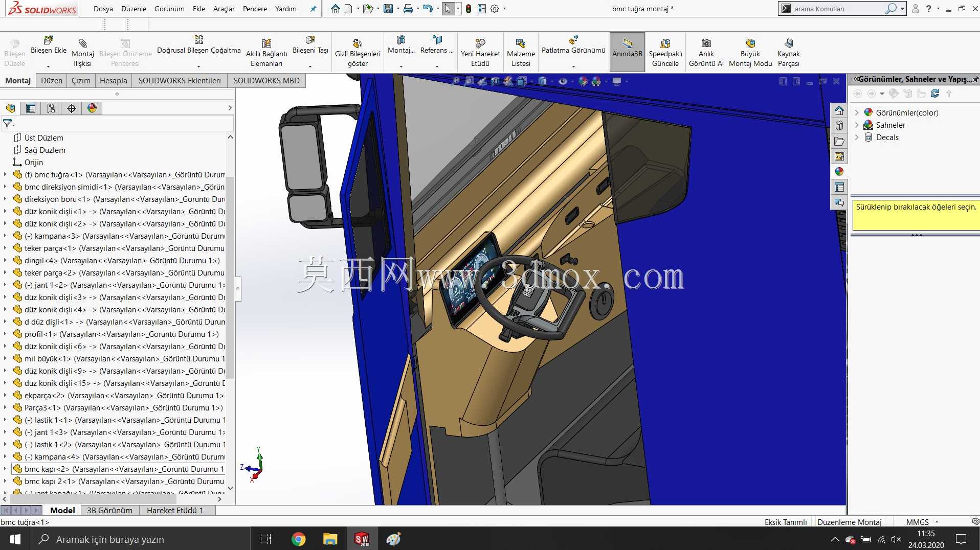
Task: Open the Dosya menu
Action: pyautogui.click(x=103, y=9)
